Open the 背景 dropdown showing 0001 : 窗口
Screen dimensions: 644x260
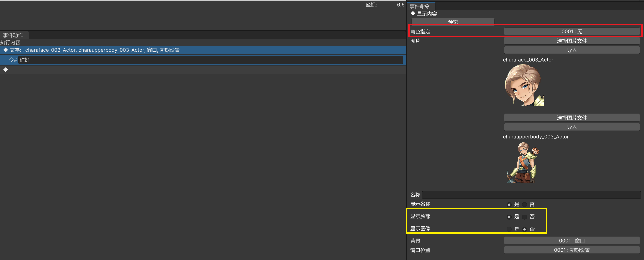(571, 241)
